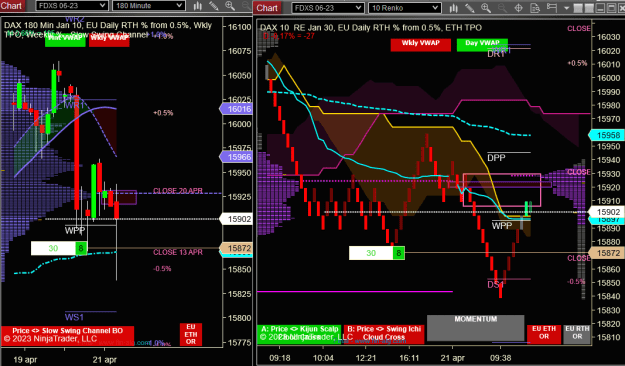The height and width of the screenshot is (366, 625).
Task: Click the gray MOMENTUM button
Action: coord(476,328)
